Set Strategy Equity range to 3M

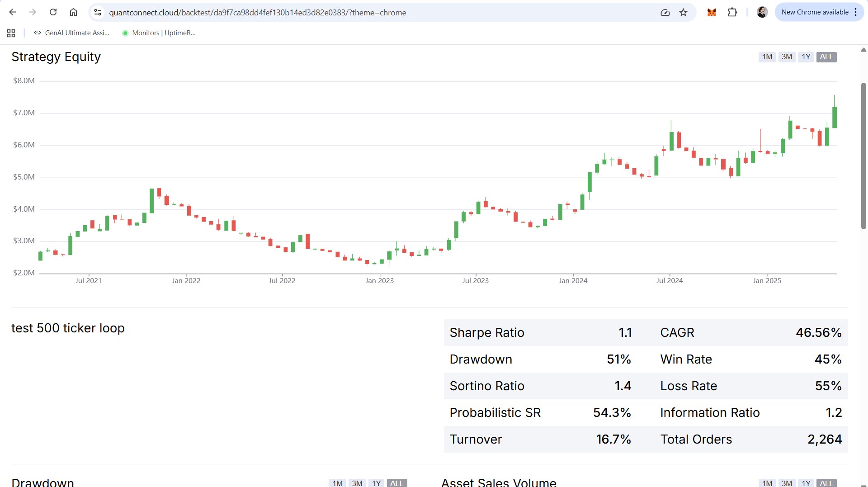787,57
